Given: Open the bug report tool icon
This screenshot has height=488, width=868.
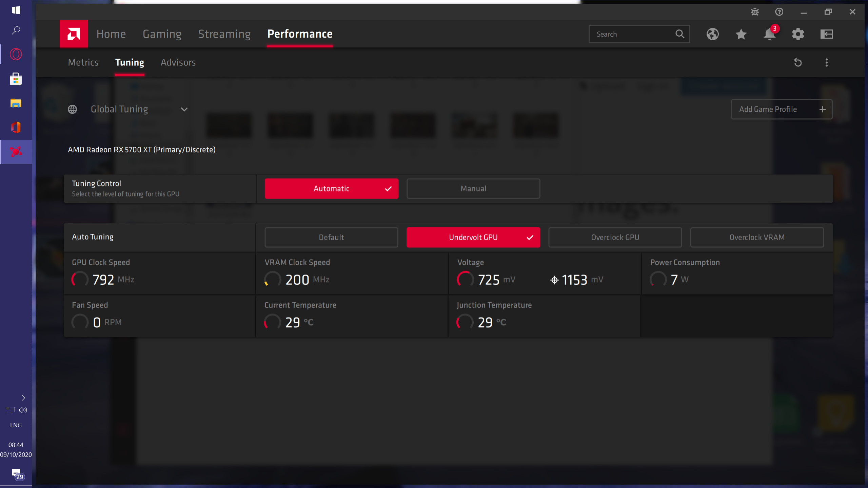Looking at the screenshot, I should pos(755,12).
